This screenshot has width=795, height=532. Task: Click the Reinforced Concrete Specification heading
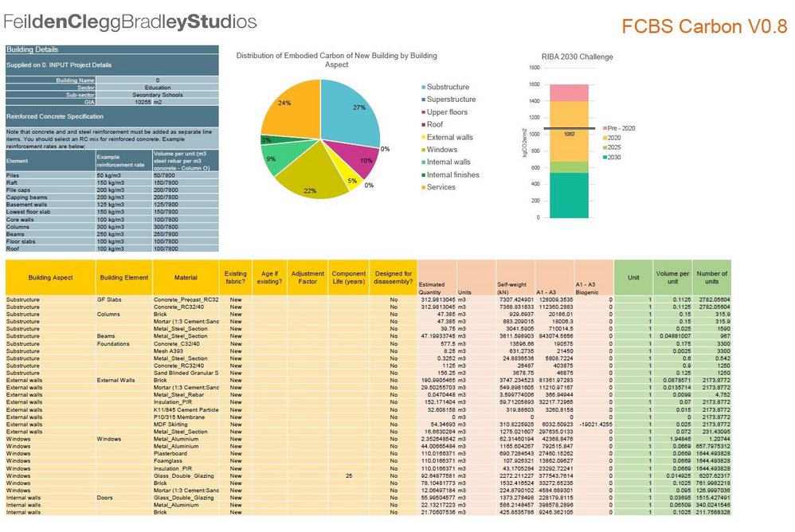55,116
